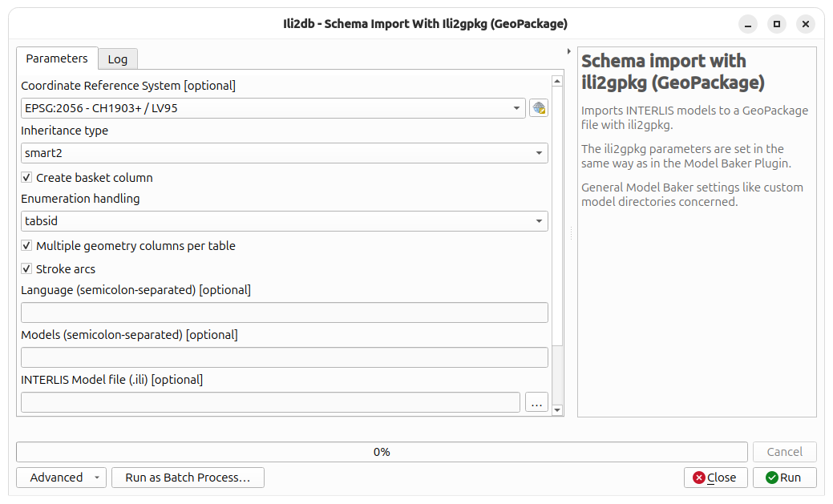The width and height of the screenshot is (833, 504).
Task: Click the INTERLIS Model file input field
Action: tap(270, 402)
